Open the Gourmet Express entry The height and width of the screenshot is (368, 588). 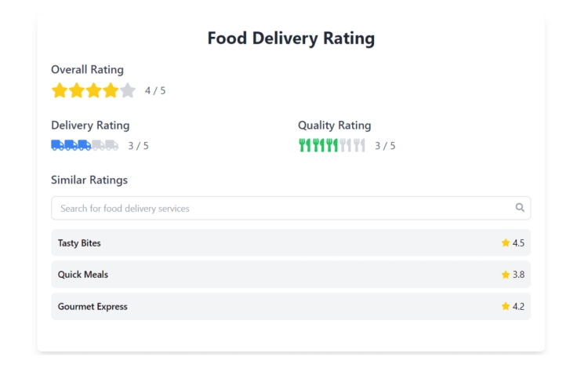(x=291, y=306)
